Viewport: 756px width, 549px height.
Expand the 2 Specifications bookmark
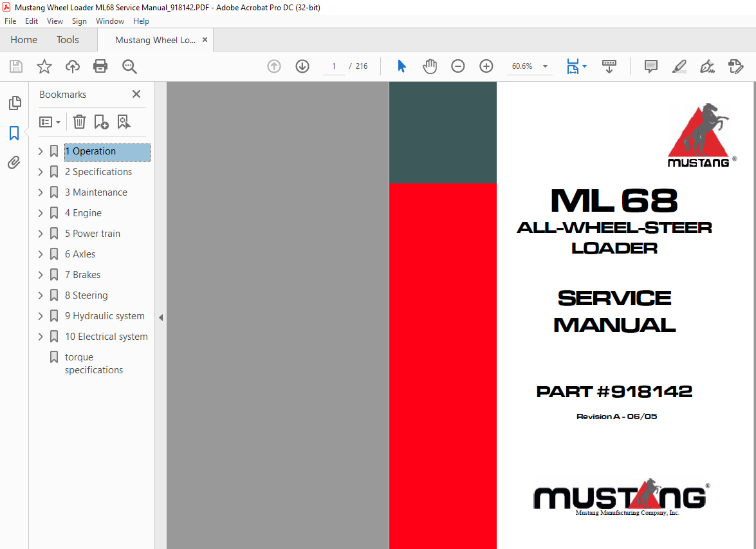pos(41,172)
